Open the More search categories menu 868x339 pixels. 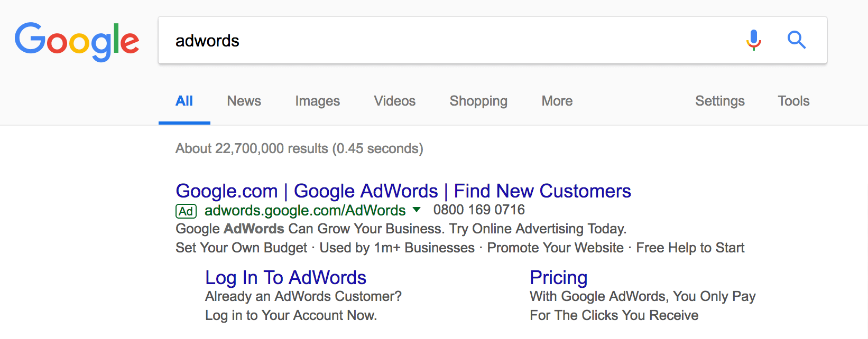[x=557, y=101]
